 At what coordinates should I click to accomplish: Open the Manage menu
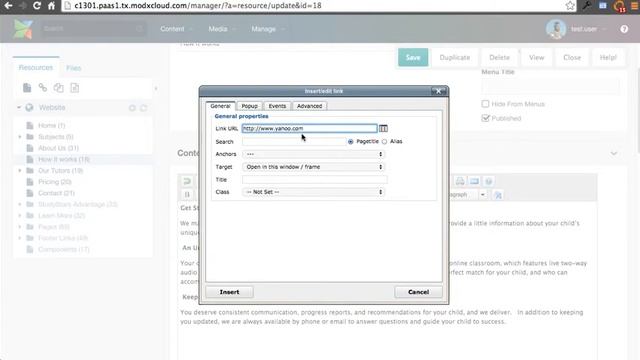268,29
